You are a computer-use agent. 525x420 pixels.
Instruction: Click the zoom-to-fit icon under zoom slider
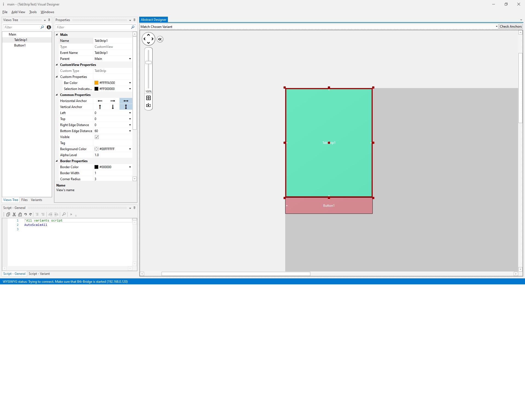(x=148, y=98)
